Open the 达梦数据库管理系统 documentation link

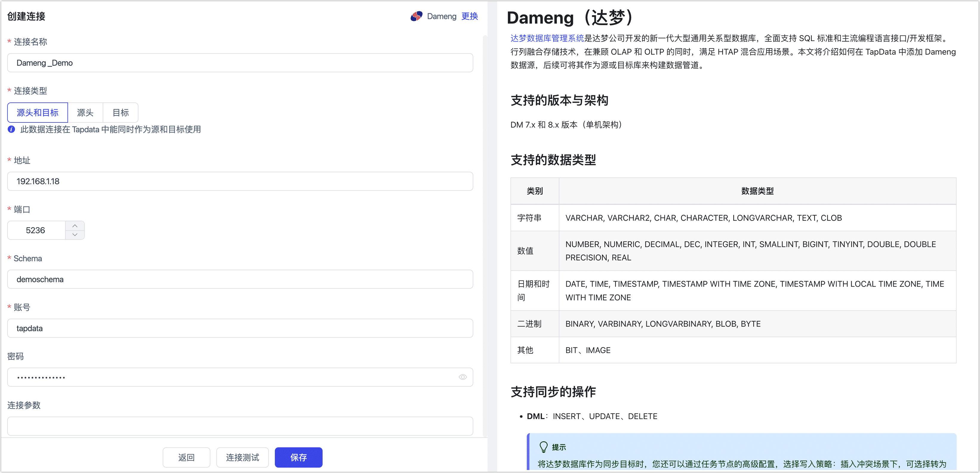point(547,38)
